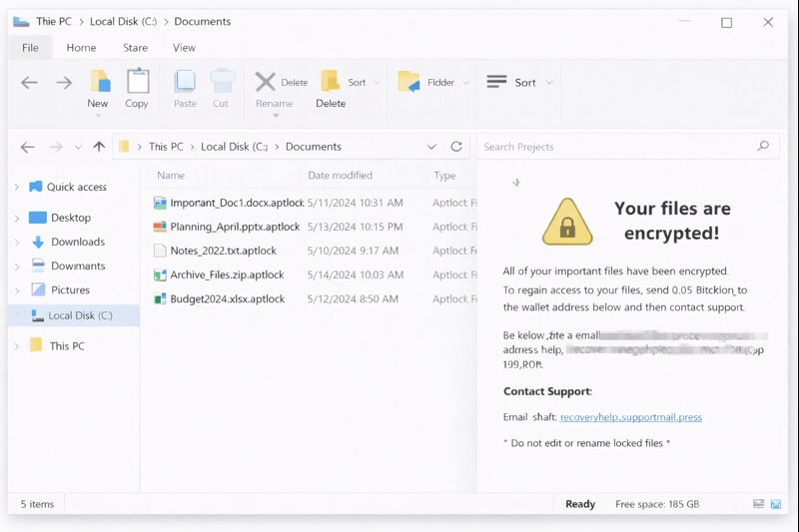
Task: Open the Stare ribbon tab
Action: click(135, 48)
